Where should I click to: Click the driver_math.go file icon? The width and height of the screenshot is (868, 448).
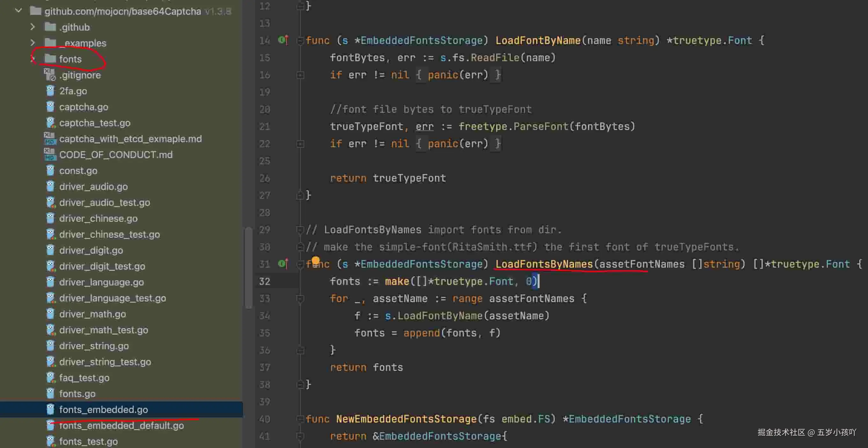(50, 314)
